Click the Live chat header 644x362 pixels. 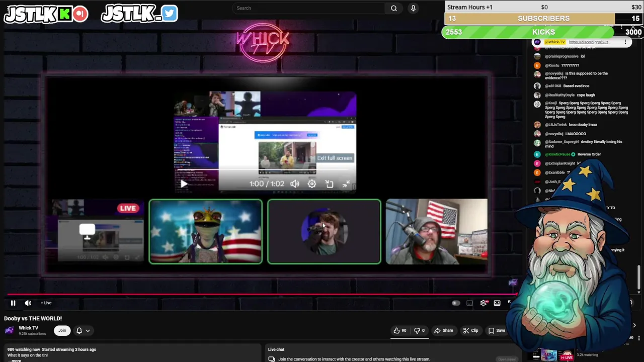pyautogui.click(x=276, y=349)
